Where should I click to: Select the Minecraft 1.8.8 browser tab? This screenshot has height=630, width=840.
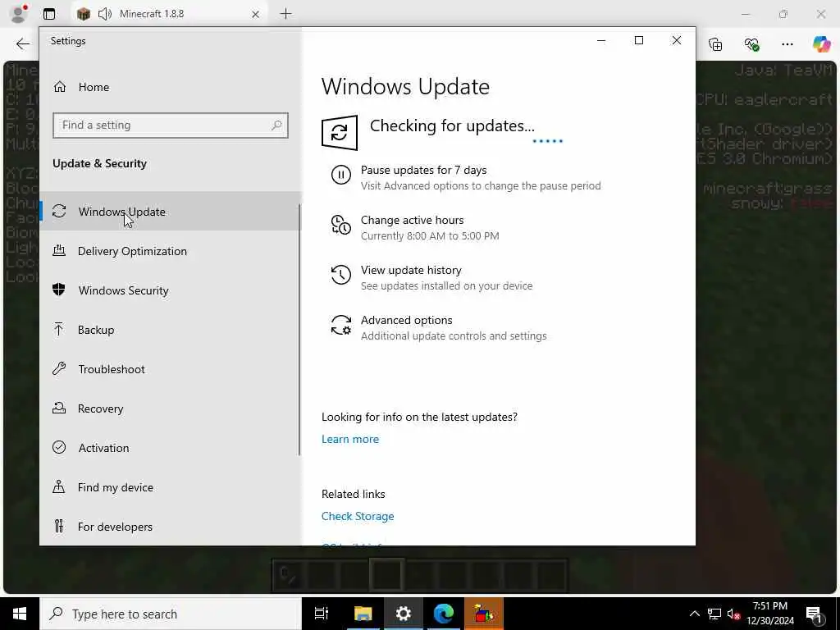pos(169,14)
